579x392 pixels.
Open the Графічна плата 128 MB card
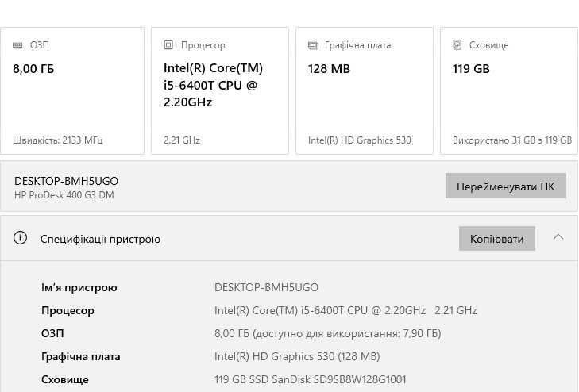tap(365, 90)
